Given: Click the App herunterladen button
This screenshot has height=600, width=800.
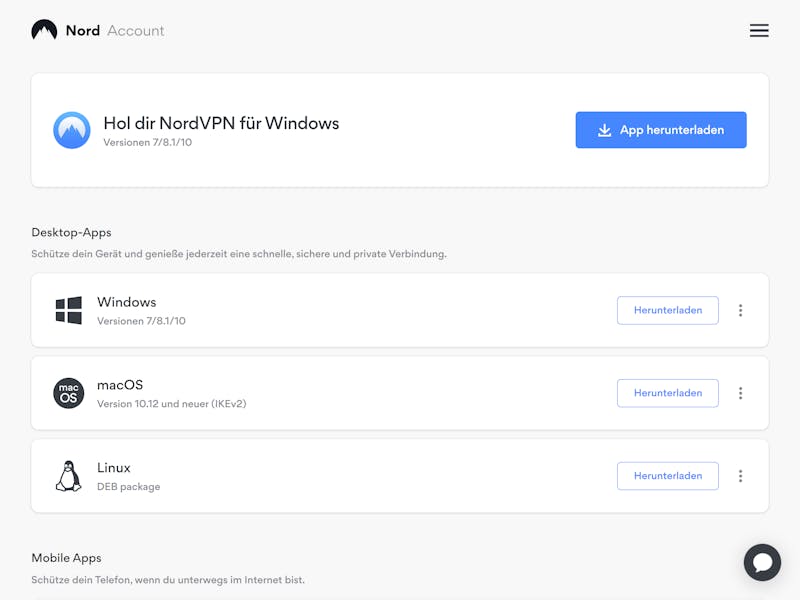Looking at the screenshot, I should point(661,130).
